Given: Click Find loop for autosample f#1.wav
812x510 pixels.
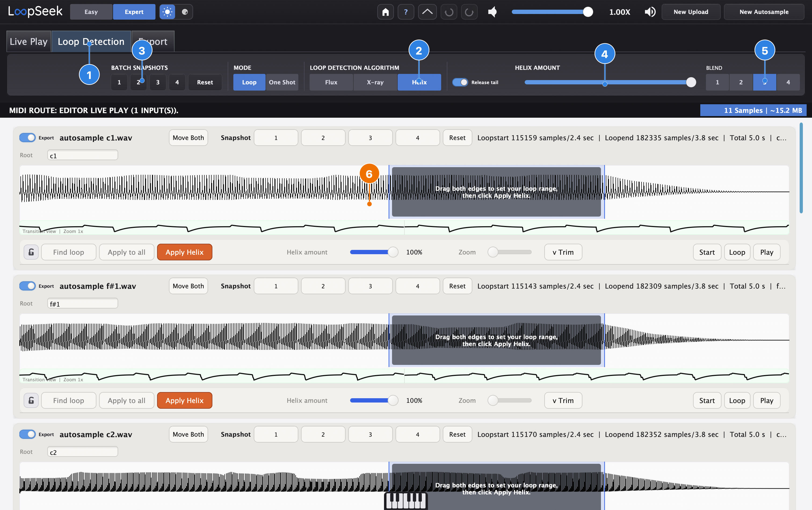Looking at the screenshot, I should pyautogui.click(x=68, y=400).
